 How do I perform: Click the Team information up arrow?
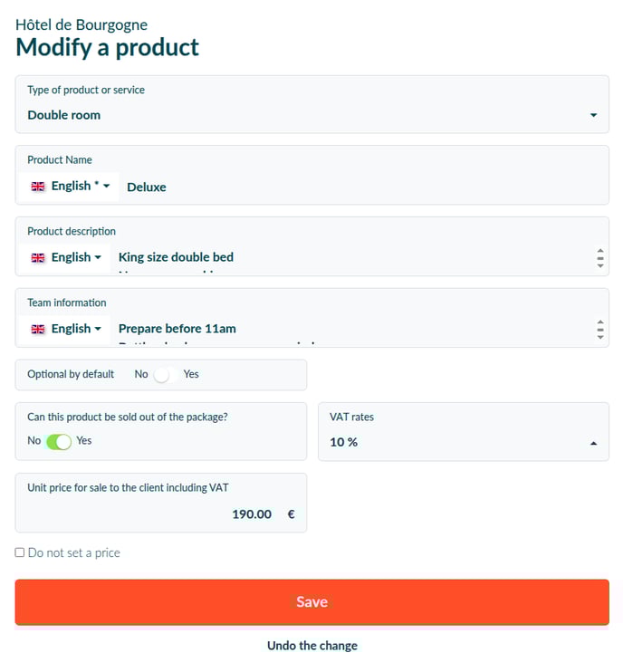pos(600,322)
